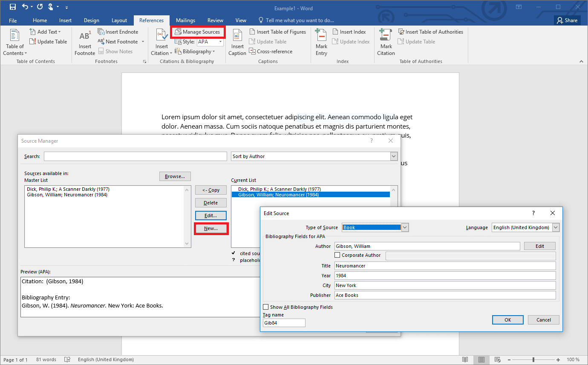Click Tag name field Gib84
Screen dimensions: 588x365
(284, 323)
